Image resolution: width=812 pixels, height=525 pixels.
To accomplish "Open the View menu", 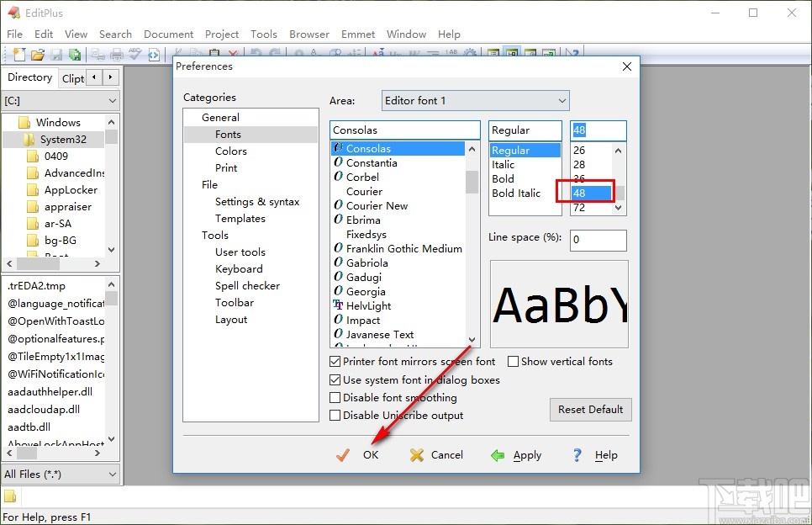I will point(76,34).
